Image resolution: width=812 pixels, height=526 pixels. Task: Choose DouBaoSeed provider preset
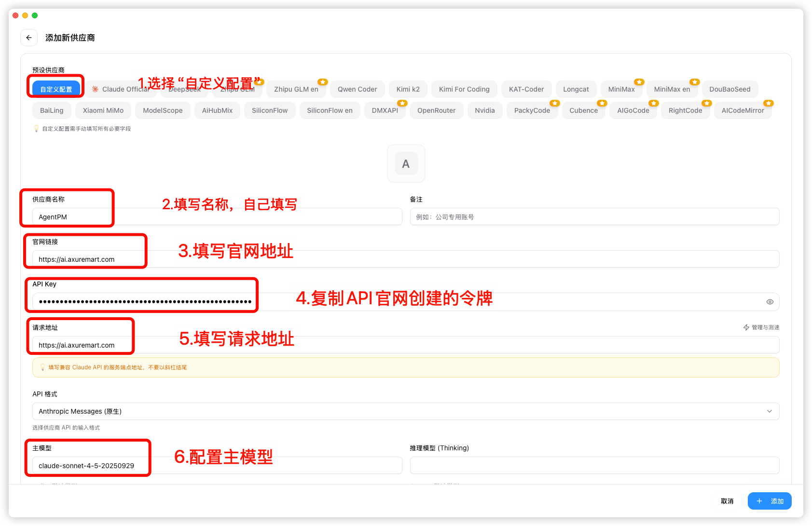coord(730,89)
